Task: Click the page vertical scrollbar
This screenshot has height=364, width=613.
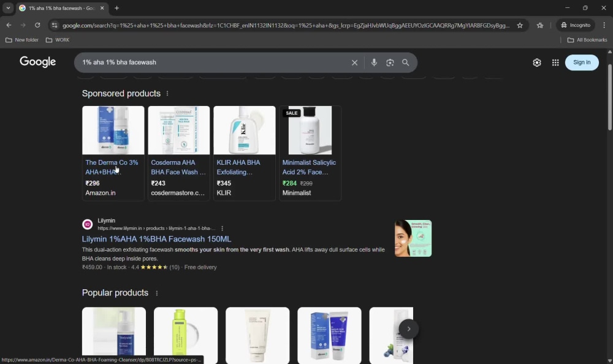Action: (x=610, y=97)
